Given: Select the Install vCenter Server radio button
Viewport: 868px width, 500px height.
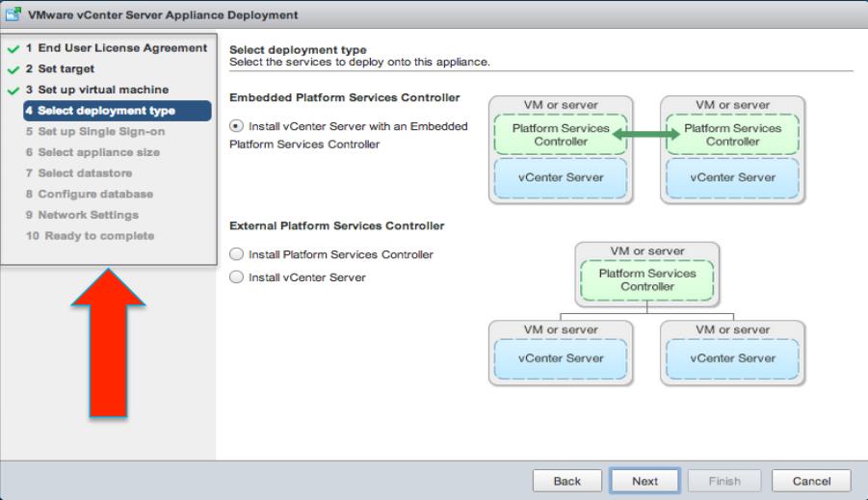Looking at the screenshot, I should pyautogui.click(x=236, y=276).
